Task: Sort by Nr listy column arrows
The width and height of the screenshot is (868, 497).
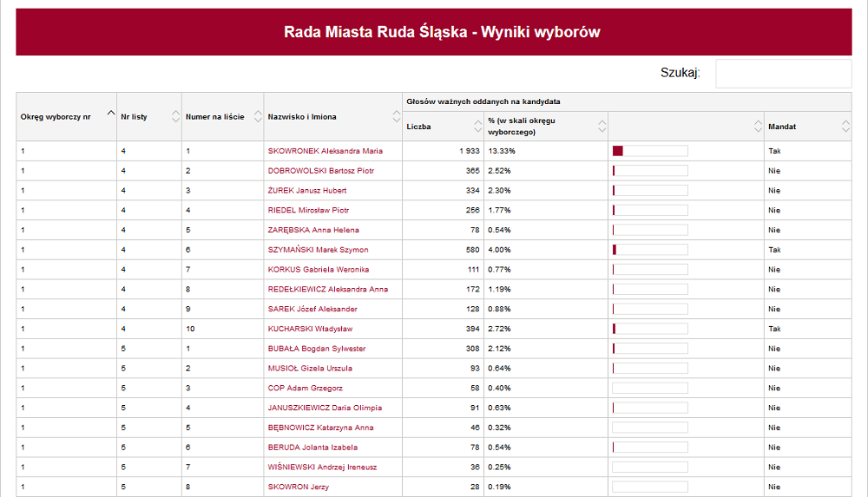Action: pyautogui.click(x=175, y=116)
